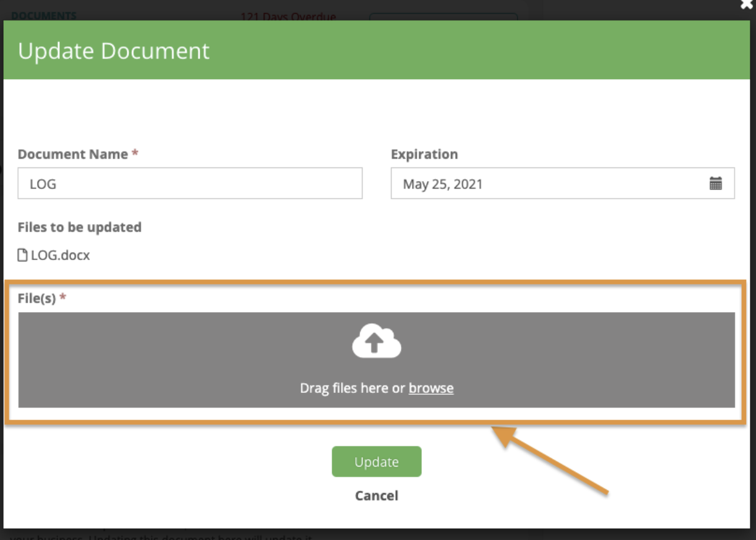This screenshot has height=540, width=756.
Task: Open the browse link for files
Action: point(431,388)
